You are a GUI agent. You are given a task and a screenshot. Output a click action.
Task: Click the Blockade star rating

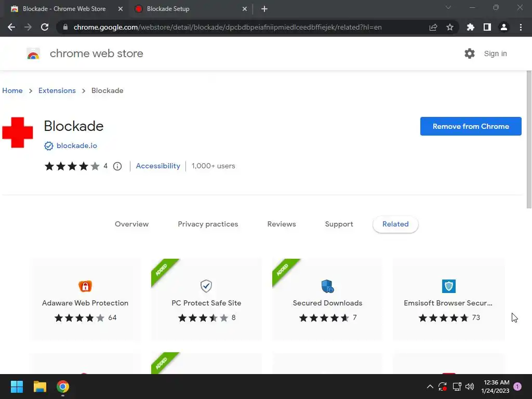click(x=72, y=166)
